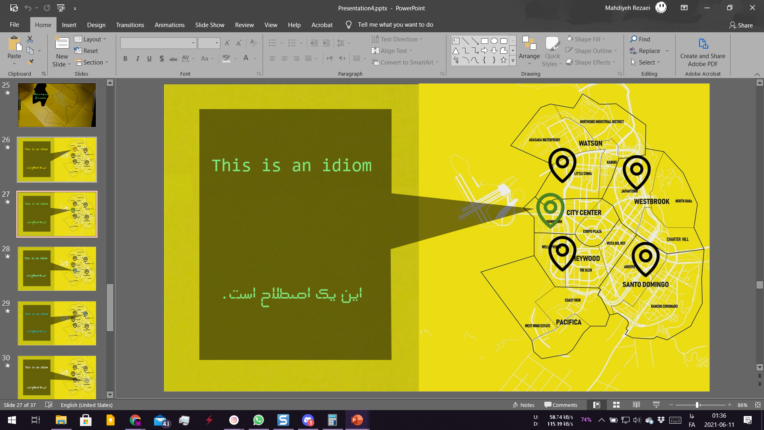
Task: Click Align Text button
Action: tap(391, 51)
